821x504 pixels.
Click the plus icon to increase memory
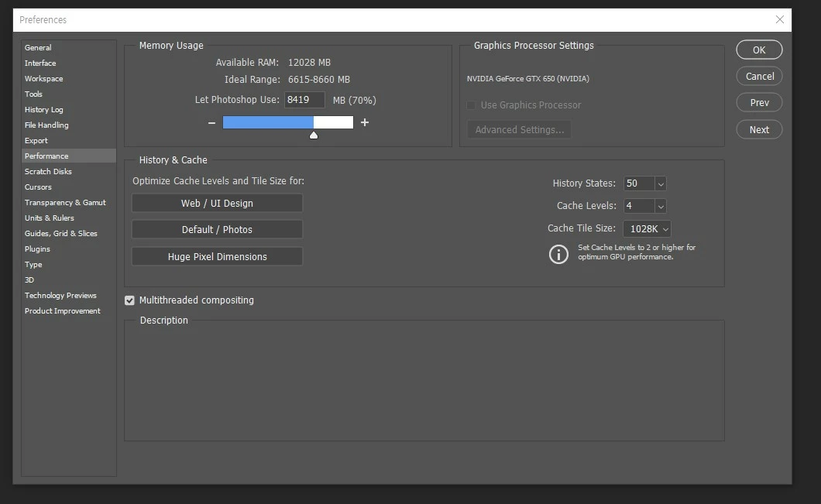pyautogui.click(x=365, y=122)
